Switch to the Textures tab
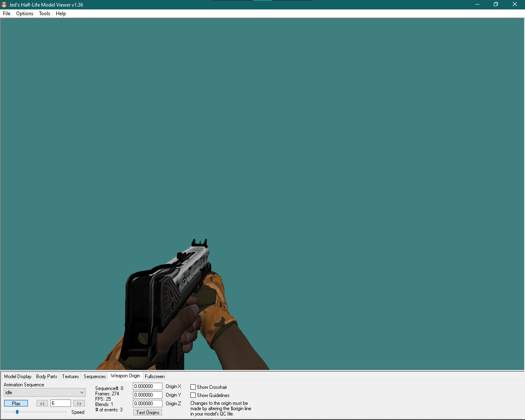This screenshot has width=525, height=420. pyautogui.click(x=71, y=377)
